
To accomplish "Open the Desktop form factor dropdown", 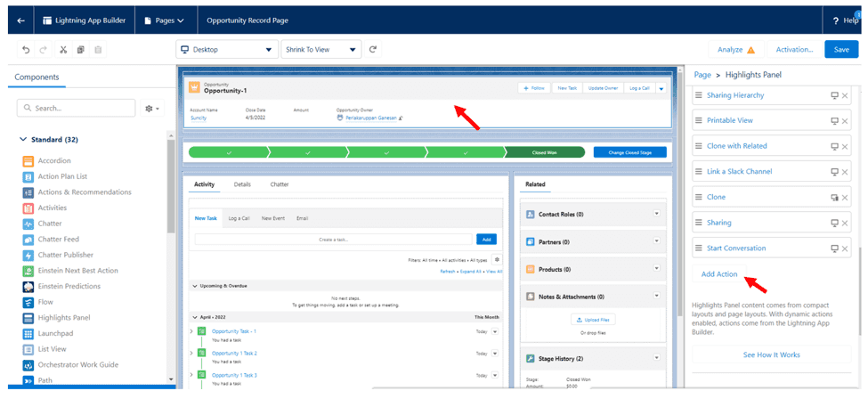I will click(227, 49).
